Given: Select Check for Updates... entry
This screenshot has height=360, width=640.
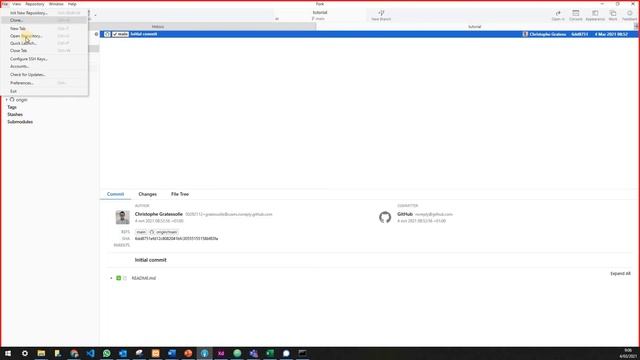Looking at the screenshot, I should tap(44, 75).
